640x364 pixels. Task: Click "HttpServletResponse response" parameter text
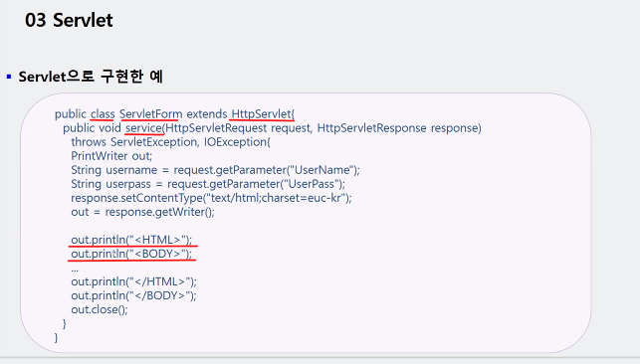(x=397, y=128)
